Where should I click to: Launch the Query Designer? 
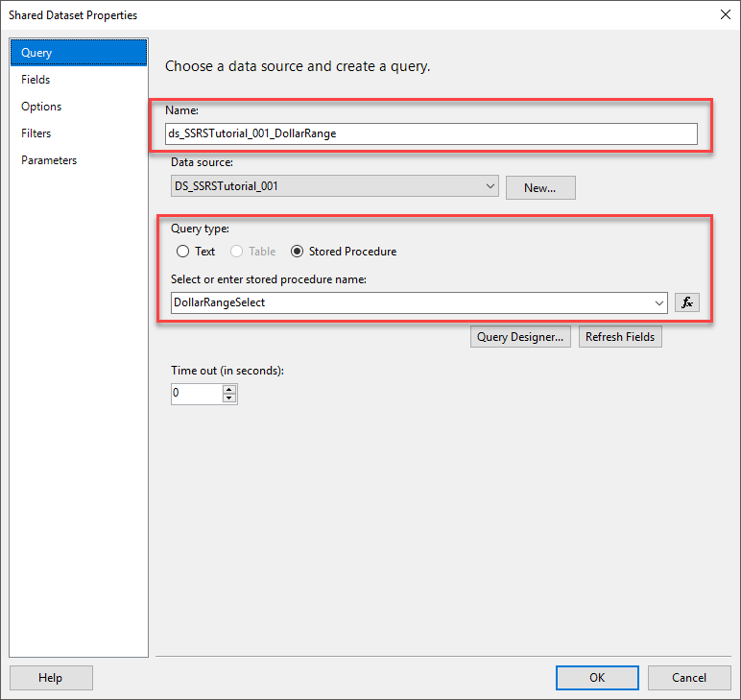tap(521, 337)
